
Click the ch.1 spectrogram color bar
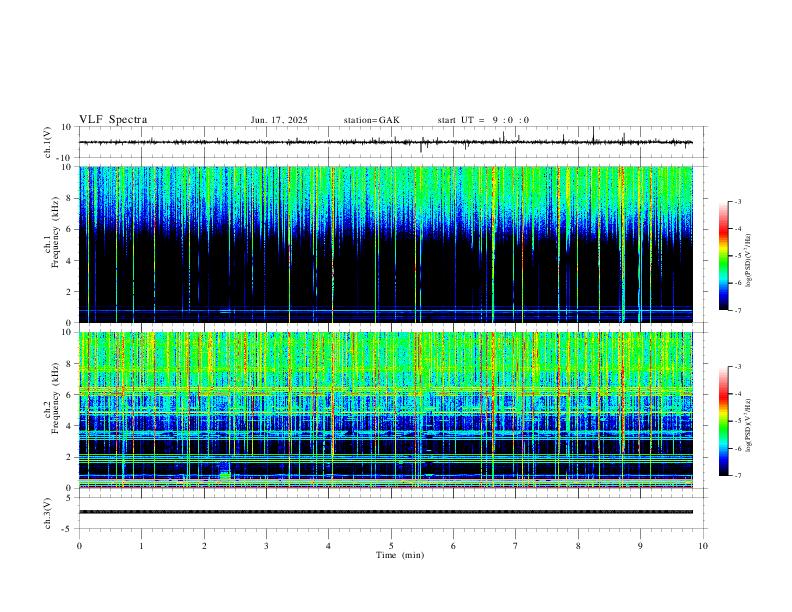click(x=723, y=256)
